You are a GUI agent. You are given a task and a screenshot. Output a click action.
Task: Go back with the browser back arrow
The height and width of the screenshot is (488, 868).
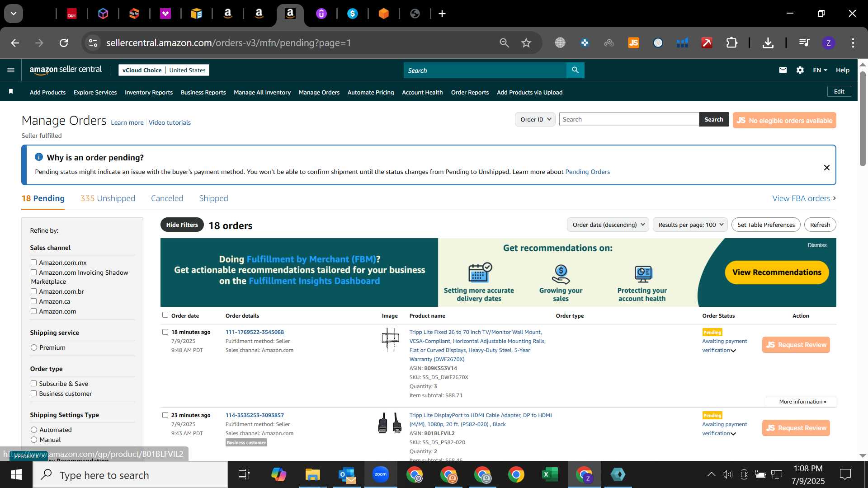(15, 43)
